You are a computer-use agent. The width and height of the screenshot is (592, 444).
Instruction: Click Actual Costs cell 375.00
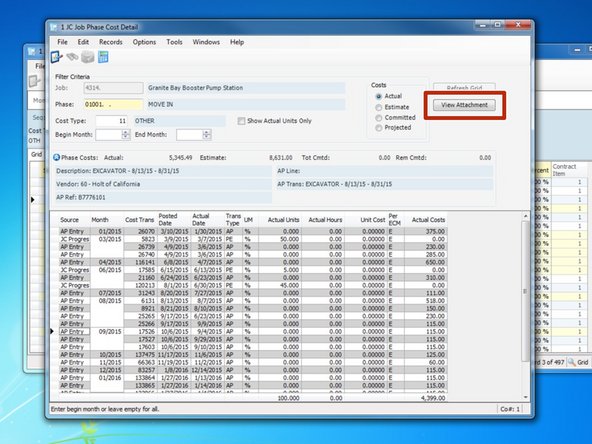(426, 231)
